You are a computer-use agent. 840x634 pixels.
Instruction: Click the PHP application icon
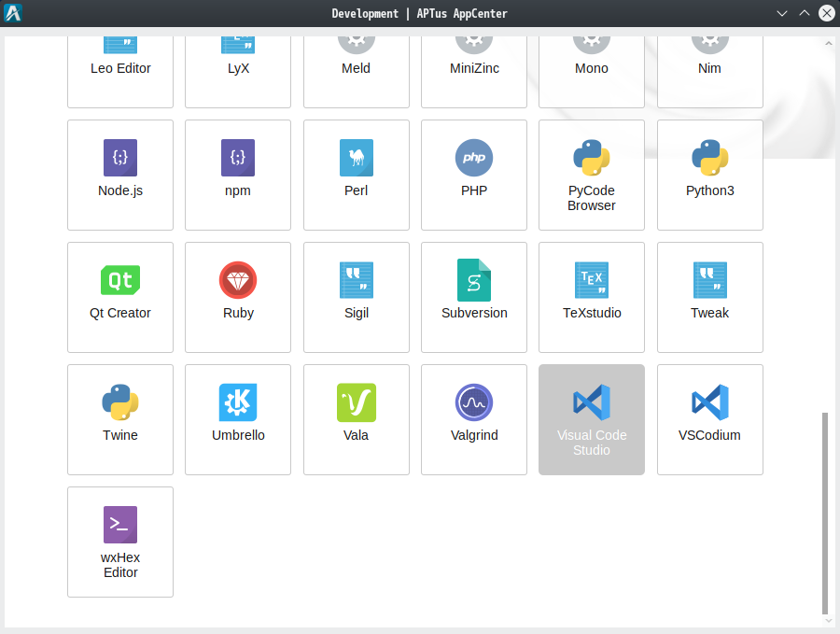pos(473,158)
